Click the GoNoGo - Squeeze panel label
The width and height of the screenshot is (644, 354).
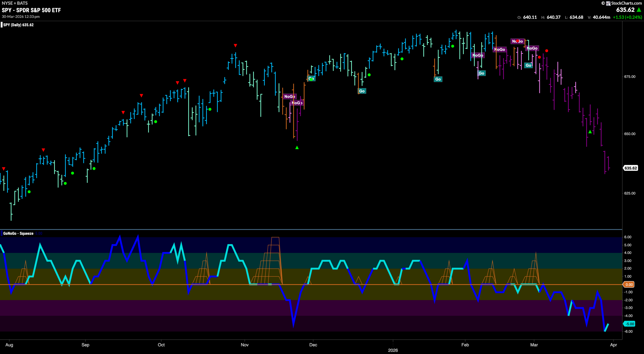pos(18,233)
